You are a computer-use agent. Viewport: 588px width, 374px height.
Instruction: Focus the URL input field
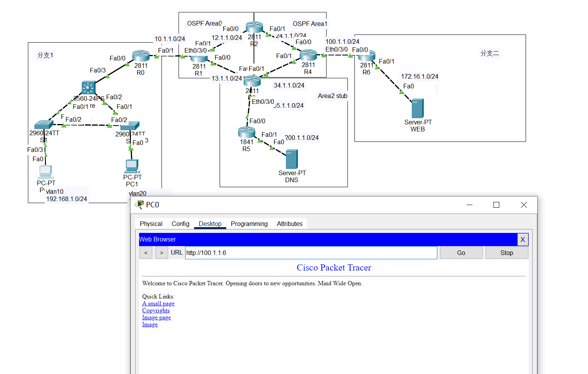point(311,253)
